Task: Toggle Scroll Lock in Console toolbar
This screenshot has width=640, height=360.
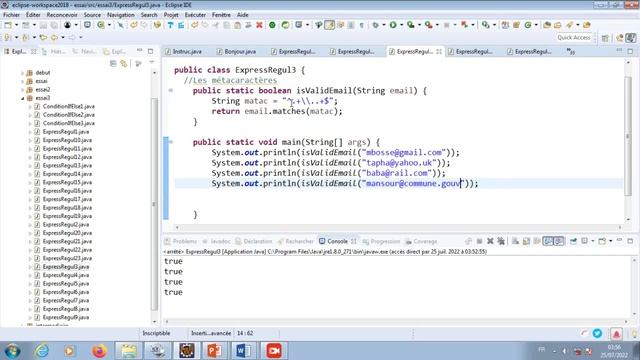Action: (x=526, y=241)
